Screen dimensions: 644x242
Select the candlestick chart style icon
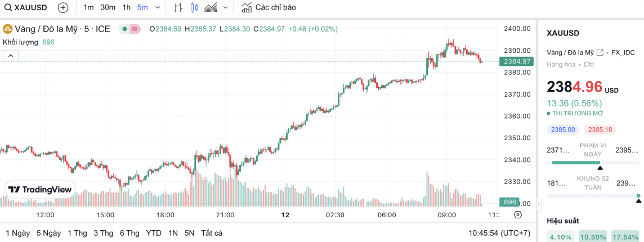(x=194, y=8)
